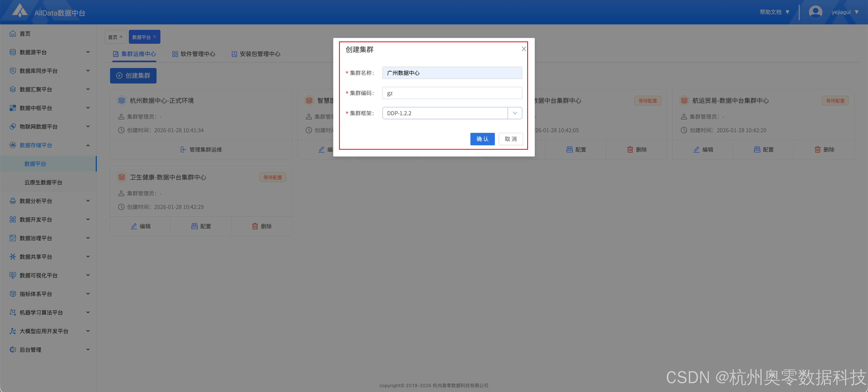Click the 配置 icon on 航运贸易 card
The height and width of the screenshot is (392, 868).
tap(757, 150)
